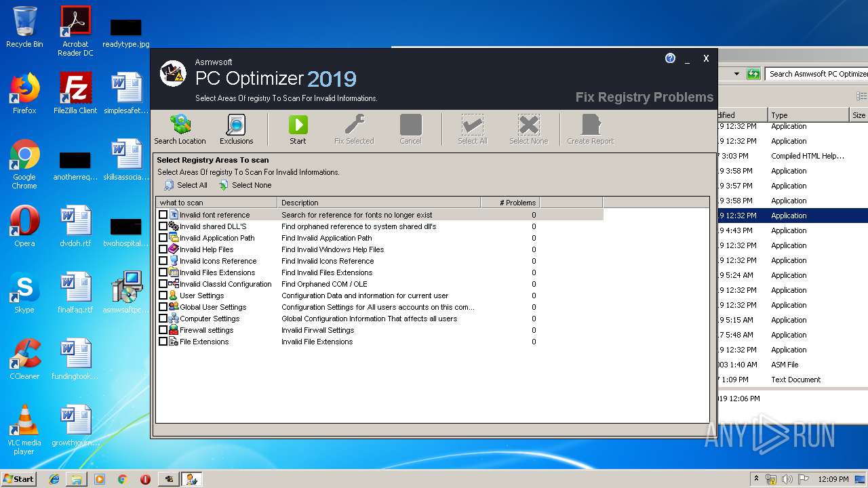The width and height of the screenshot is (868, 488).
Task: Check the Firewall settings box
Action: (163, 330)
